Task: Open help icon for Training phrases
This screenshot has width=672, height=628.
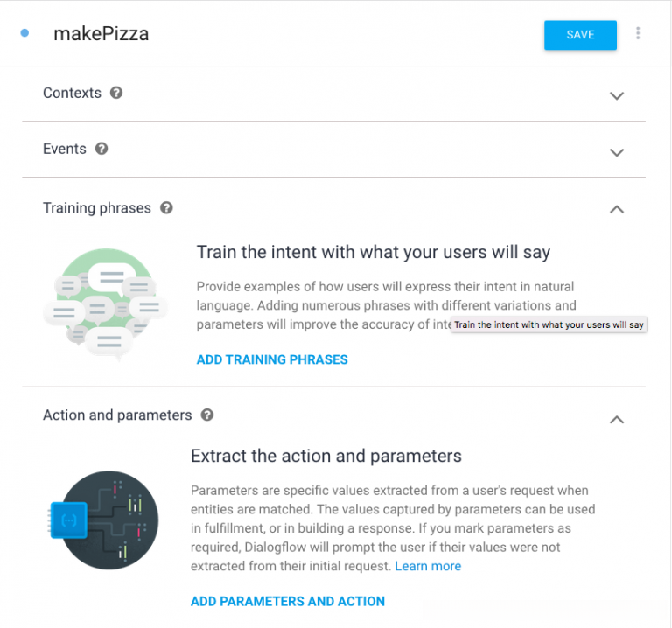Action: 166,208
